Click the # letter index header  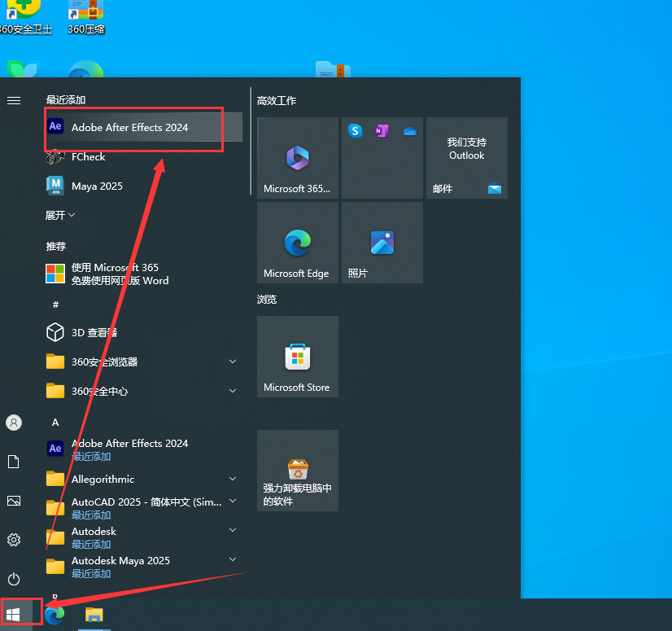tap(55, 305)
